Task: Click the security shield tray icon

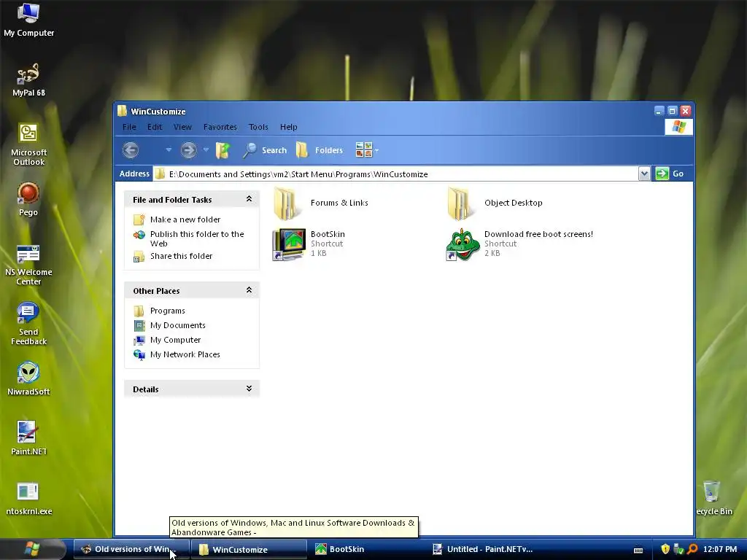Action: [x=665, y=549]
